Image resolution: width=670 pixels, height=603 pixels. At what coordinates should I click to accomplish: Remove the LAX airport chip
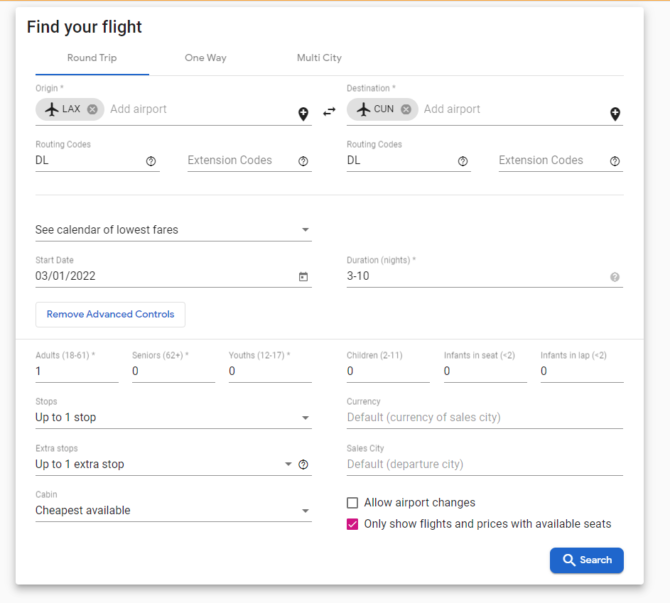(92, 109)
